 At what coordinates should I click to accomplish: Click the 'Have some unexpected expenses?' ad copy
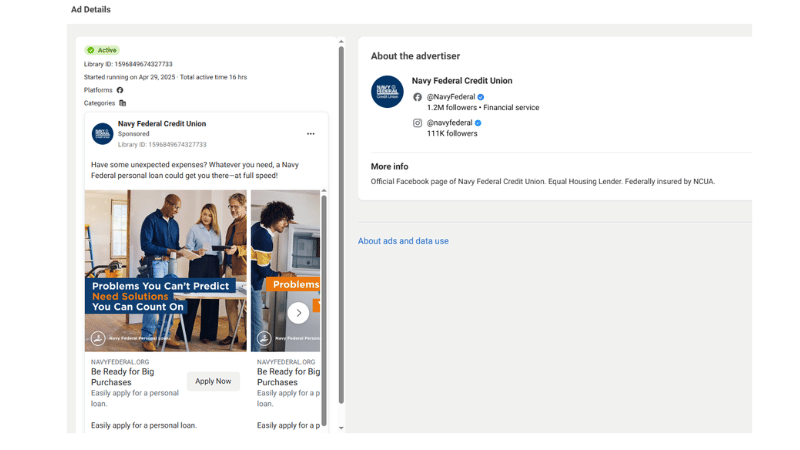[x=195, y=170]
